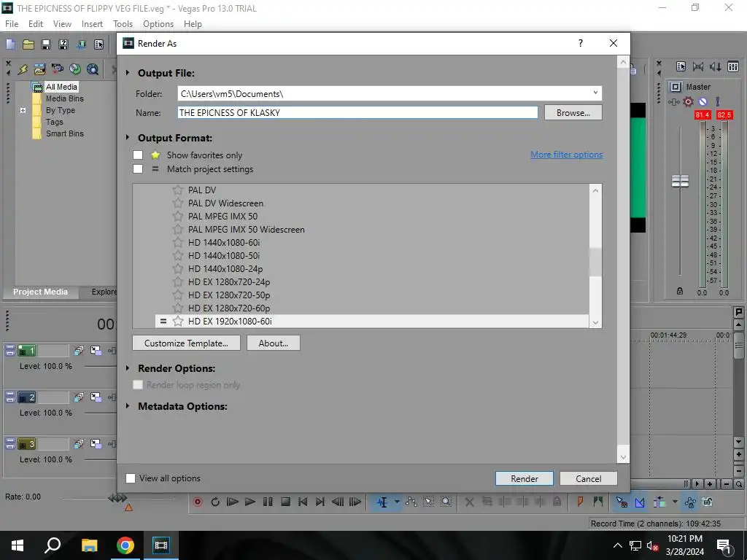The image size is (747, 560).
Task: Click the Save floppy disk icon
Action: click(46, 44)
